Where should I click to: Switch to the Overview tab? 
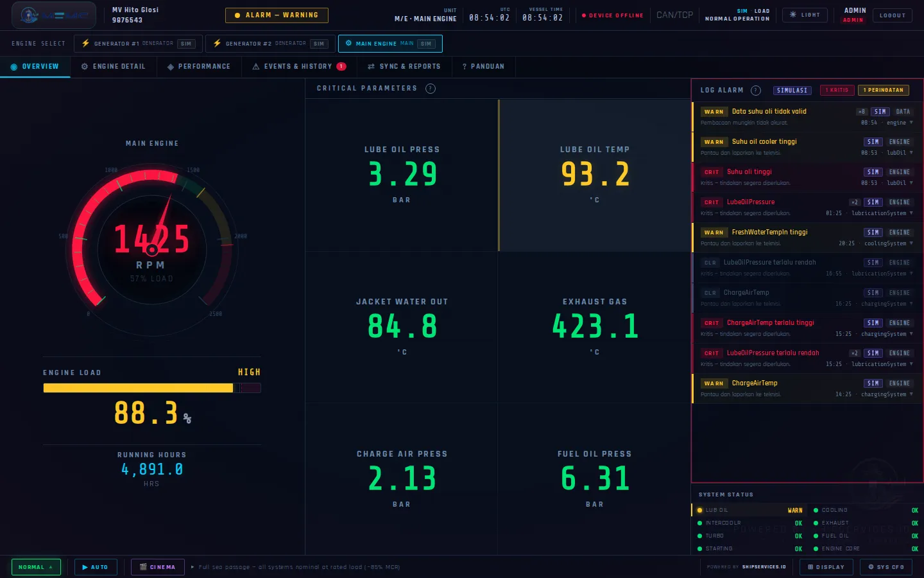[x=35, y=67]
